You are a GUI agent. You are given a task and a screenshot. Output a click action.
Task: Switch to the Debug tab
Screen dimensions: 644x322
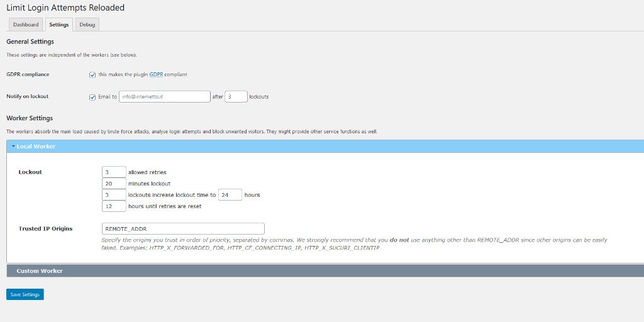point(87,25)
